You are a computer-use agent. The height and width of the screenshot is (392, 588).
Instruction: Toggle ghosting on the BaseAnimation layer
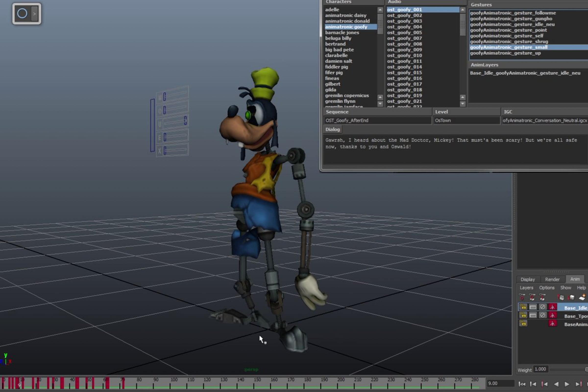tap(552, 324)
